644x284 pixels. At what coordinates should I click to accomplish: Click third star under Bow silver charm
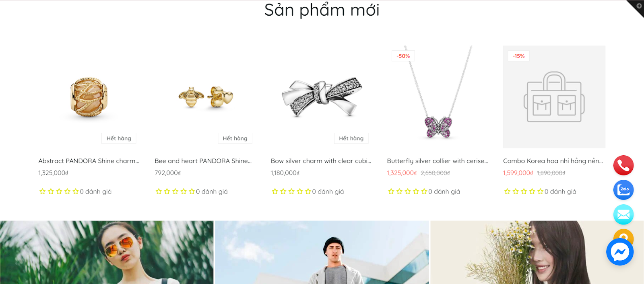[x=291, y=191]
